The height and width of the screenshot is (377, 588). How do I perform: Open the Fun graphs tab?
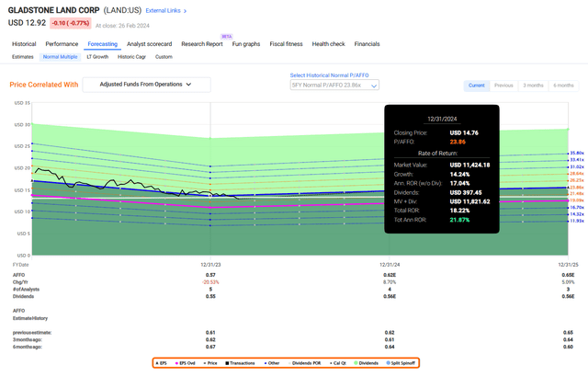[x=246, y=44]
